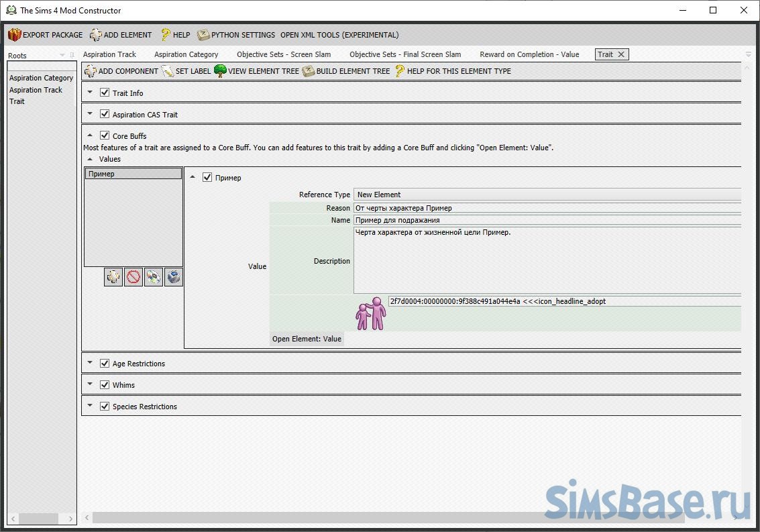Screen dimensions: 760x532
Task: Toggle the Whims checkbox
Action: pyautogui.click(x=105, y=384)
